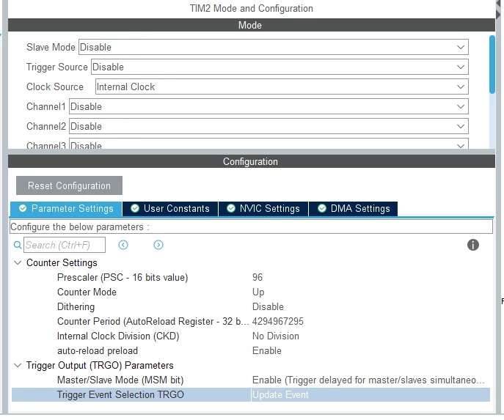Collapse the Counter Settings group
Screen dimensions: 504x420
pyautogui.click(x=18, y=263)
